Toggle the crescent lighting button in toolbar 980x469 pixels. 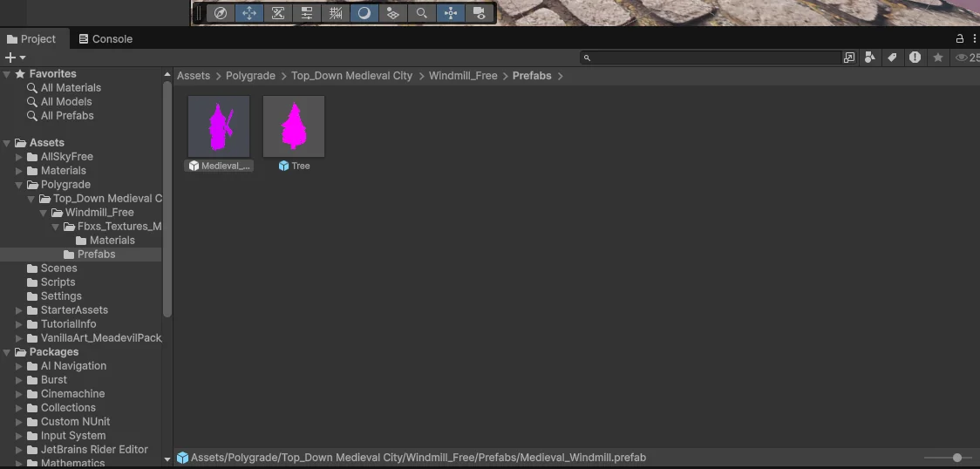pyautogui.click(x=364, y=13)
